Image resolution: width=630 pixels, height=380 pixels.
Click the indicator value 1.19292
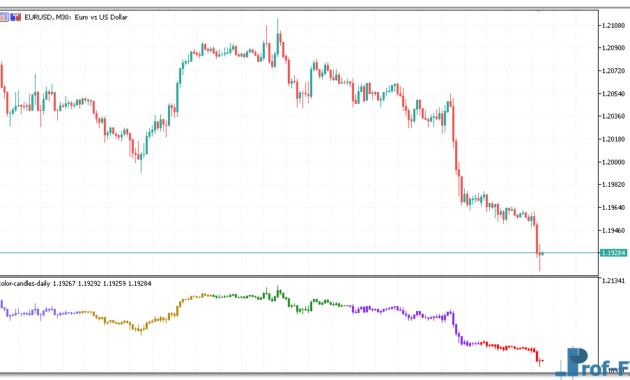coord(89,284)
